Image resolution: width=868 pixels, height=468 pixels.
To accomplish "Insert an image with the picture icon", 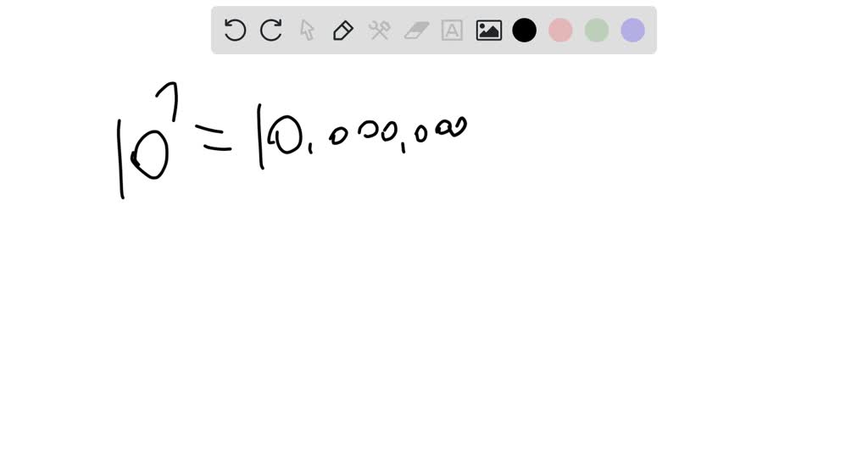I will click(x=489, y=30).
